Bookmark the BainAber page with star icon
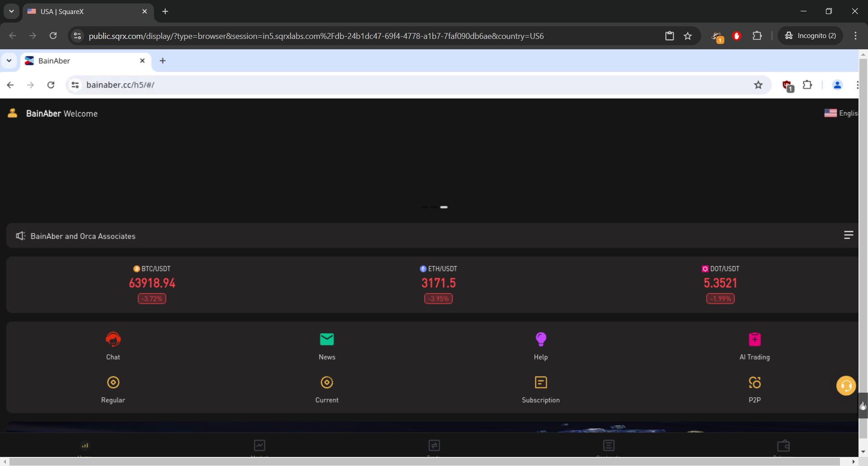Screen dimensions: 868x466 click(x=758, y=85)
